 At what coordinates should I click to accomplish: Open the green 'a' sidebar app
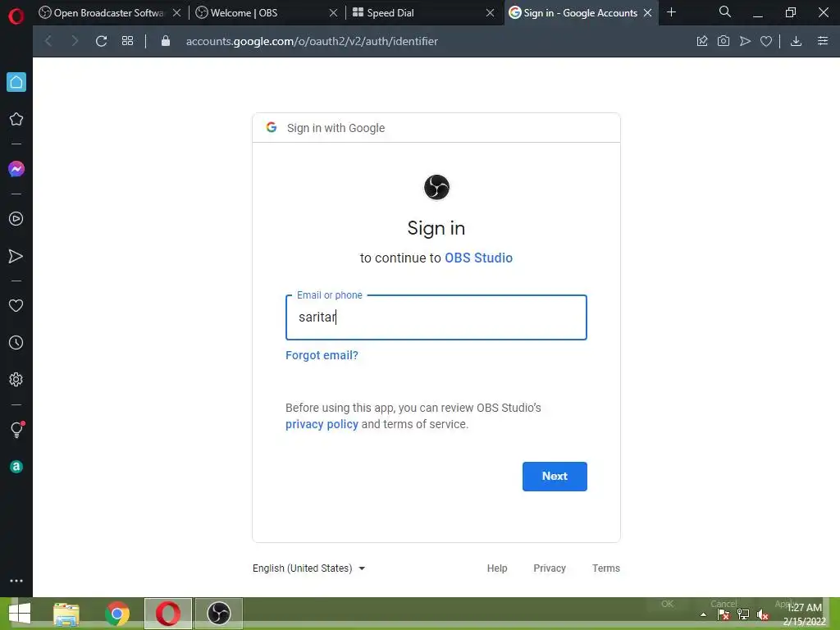pos(16,467)
